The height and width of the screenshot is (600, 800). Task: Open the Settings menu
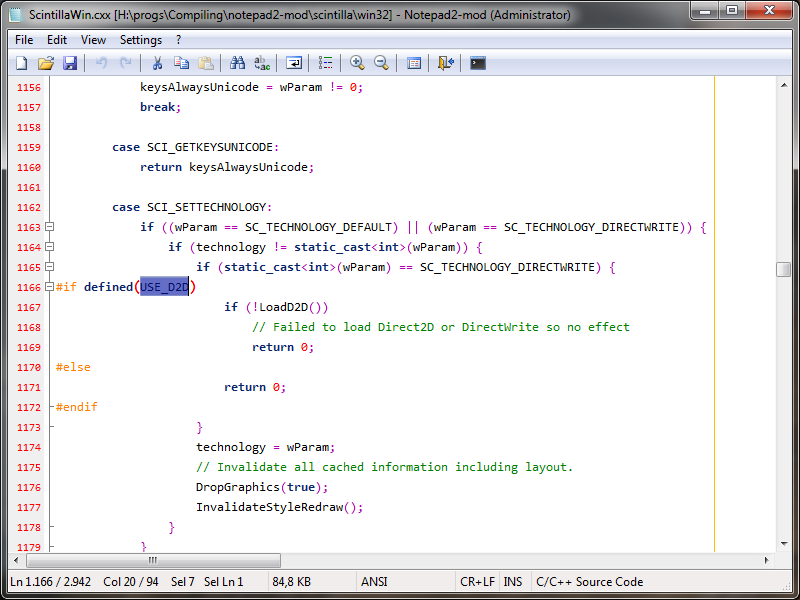pos(141,40)
